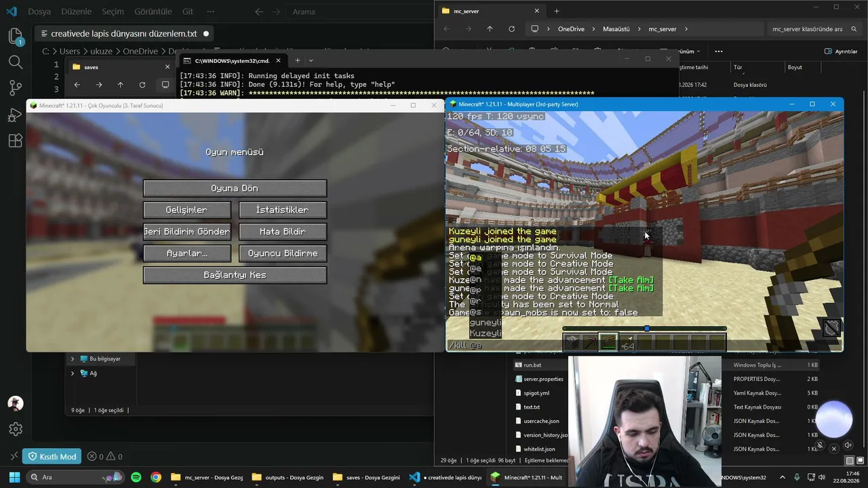The image size is (868, 488).
Task: Click Geri Bildirim Gönder button
Action: point(186,231)
